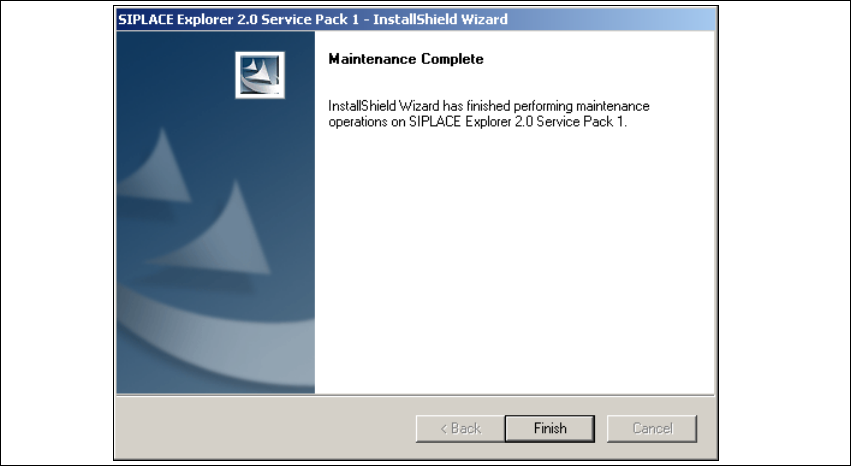Click the grayed-out Back button
The width and height of the screenshot is (851, 466).
pyautogui.click(x=460, y=429)
